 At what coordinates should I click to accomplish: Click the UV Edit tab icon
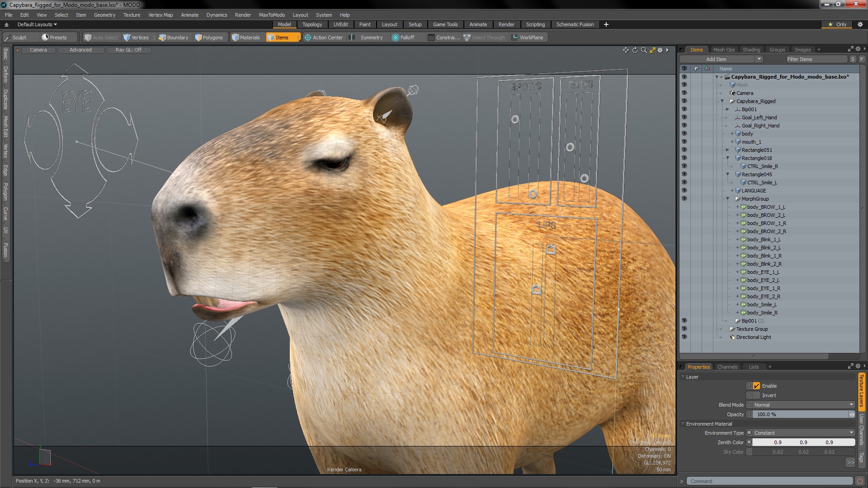(x=340, y=24)
